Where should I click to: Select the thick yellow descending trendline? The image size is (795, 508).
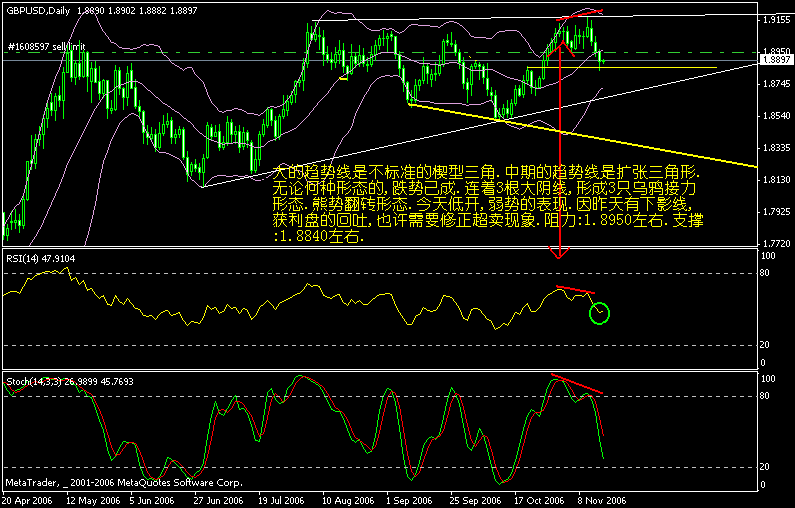click(x=582, y=135)
